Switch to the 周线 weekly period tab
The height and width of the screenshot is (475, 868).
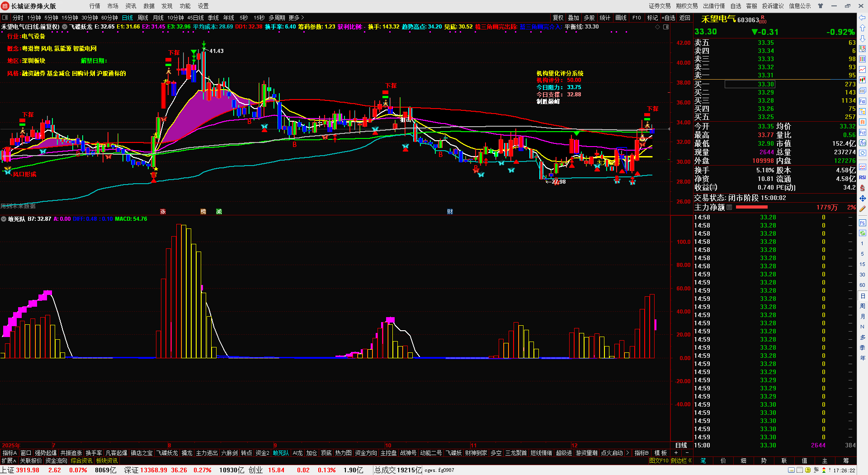coord(143,18)
